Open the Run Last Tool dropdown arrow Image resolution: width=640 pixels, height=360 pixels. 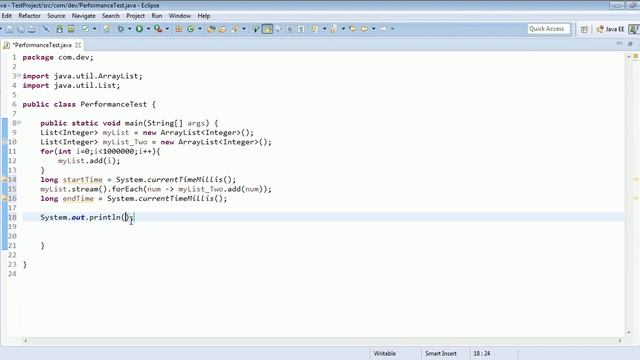pyautogui.click(x=167, y=29)
